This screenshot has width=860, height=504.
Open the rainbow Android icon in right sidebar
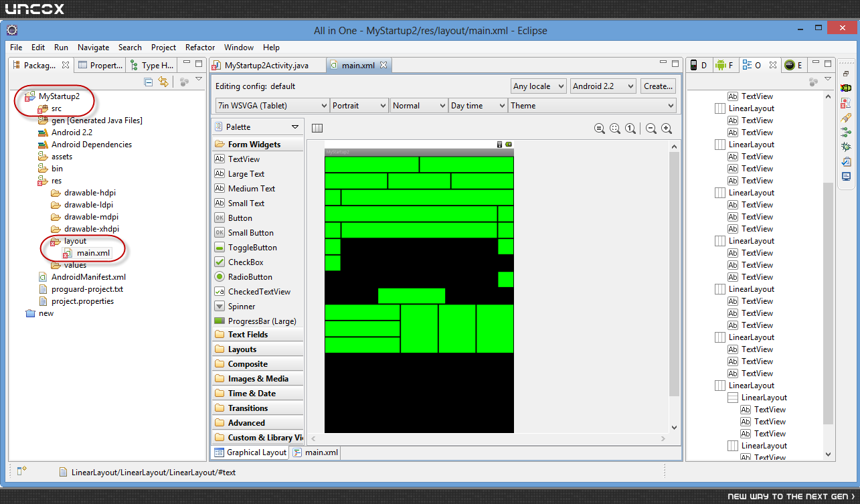click(846, 88)
